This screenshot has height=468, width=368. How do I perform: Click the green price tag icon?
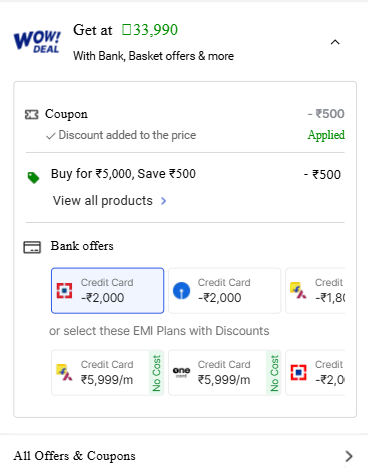click(x=33, y=177)
